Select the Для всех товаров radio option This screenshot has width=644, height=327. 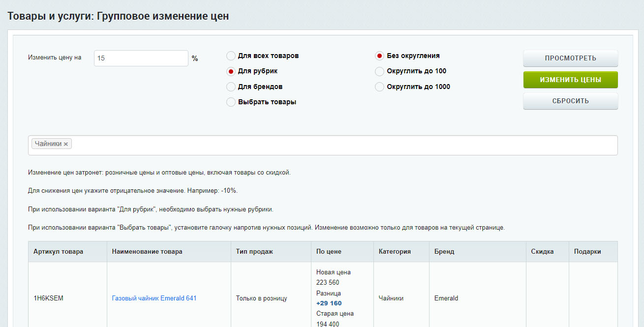click(231, 56)
